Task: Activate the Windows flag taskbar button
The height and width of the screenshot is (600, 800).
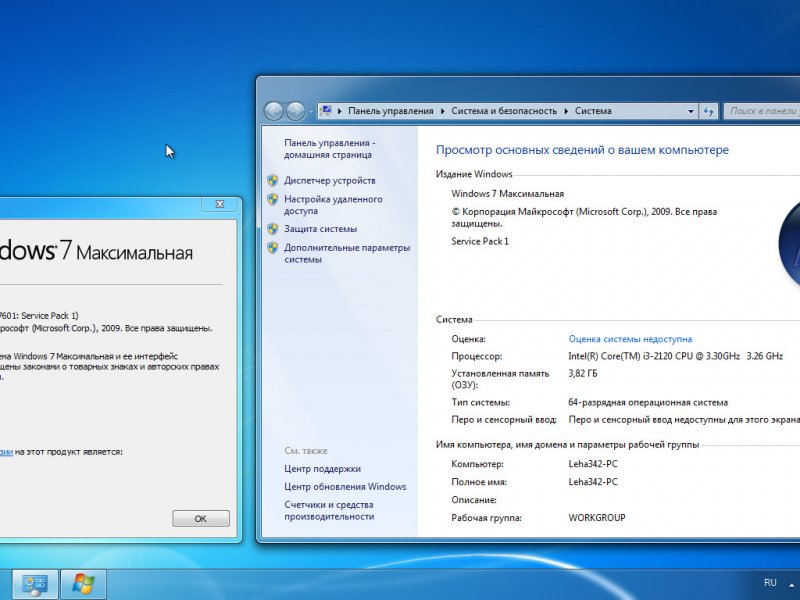Action: point(84,584)
